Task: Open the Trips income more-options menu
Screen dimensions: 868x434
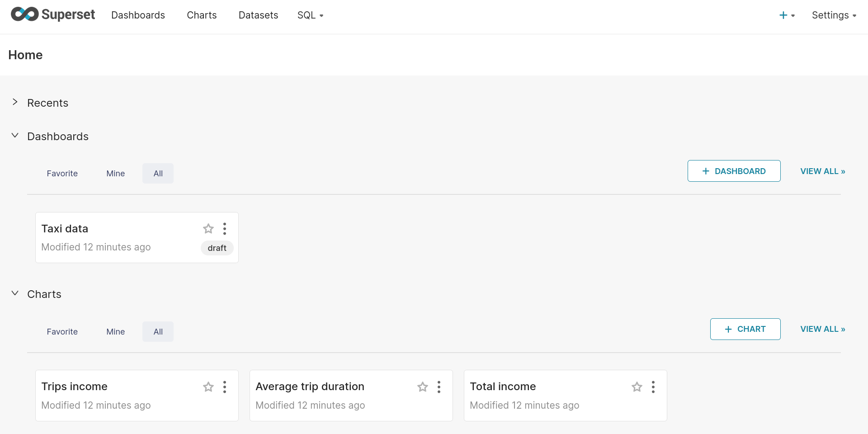Action: click(x=225, y=387)
